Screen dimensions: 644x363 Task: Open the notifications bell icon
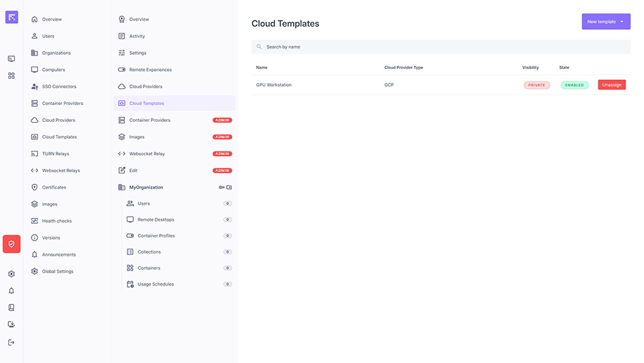[12, 291]
